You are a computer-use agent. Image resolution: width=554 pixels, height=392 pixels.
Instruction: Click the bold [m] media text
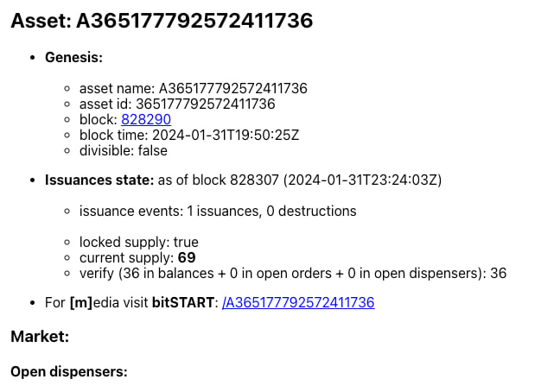[81, 302]
